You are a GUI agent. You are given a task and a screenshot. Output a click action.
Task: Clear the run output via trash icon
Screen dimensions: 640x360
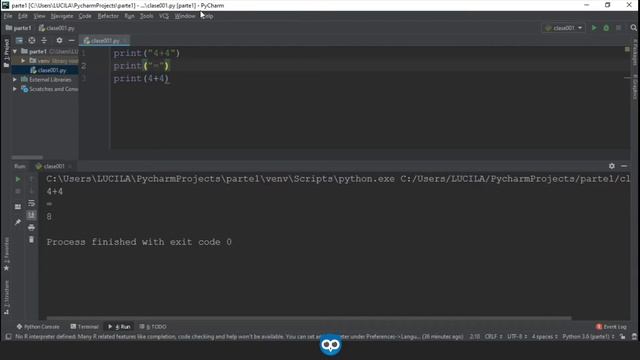pyautogui.click(x=31, y=240)
